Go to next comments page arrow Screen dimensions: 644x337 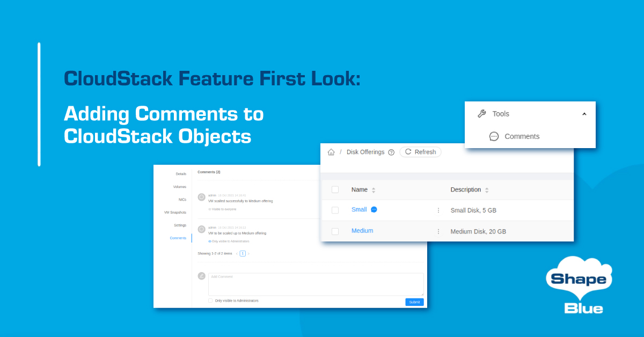[x=248, y=253]
